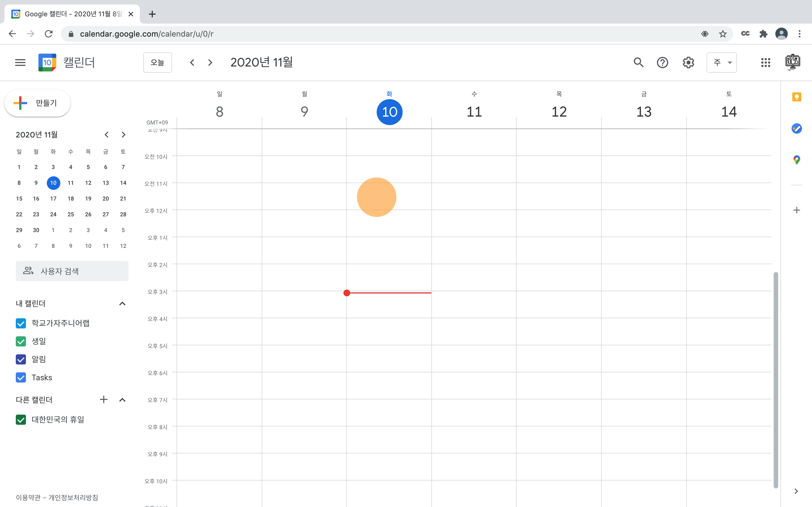This screenshot has height=507, width=812.
Task: Click the 오늘 button
Action: [x=157, y=62]
